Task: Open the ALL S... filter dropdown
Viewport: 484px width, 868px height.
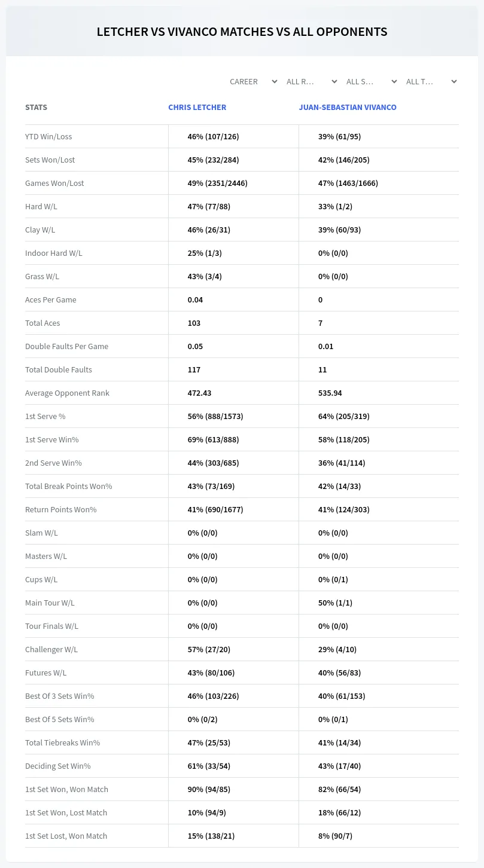Action: pos(371,82)
